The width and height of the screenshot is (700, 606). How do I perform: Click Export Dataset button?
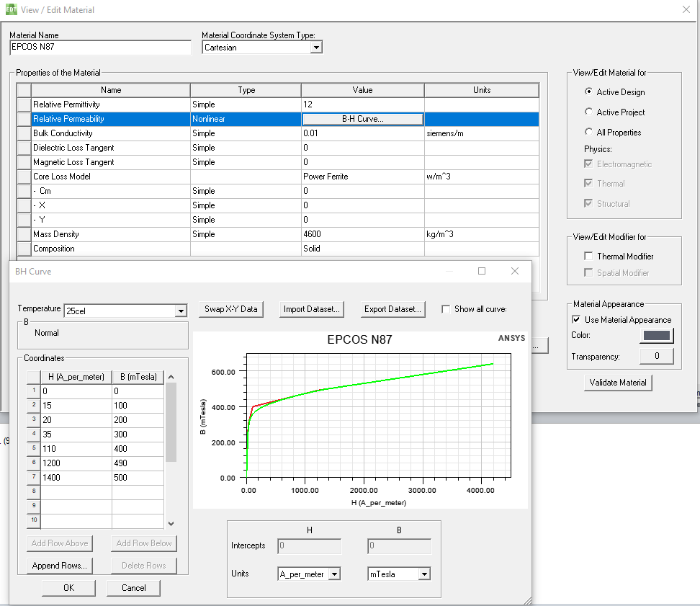point(392,309)
